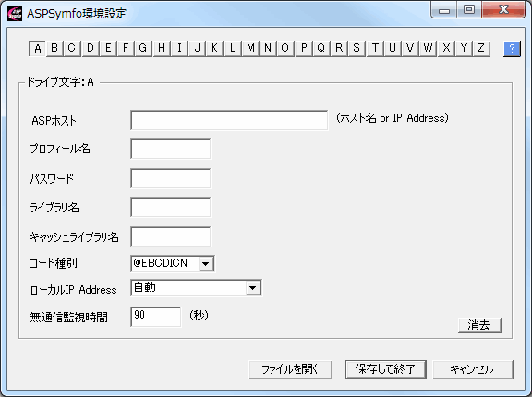Select drive letter D toggle button
The image size is (532, 397).
coord(91,49)
